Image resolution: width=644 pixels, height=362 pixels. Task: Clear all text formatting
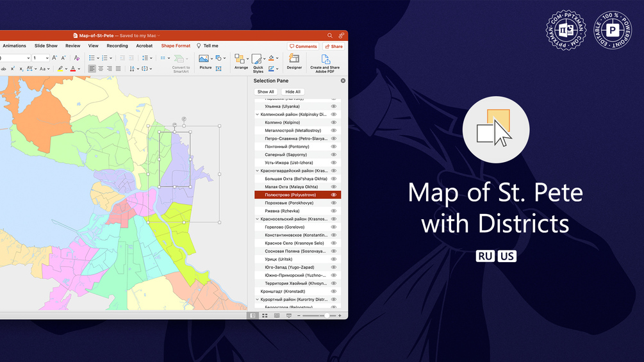click(x=77, y=58)
